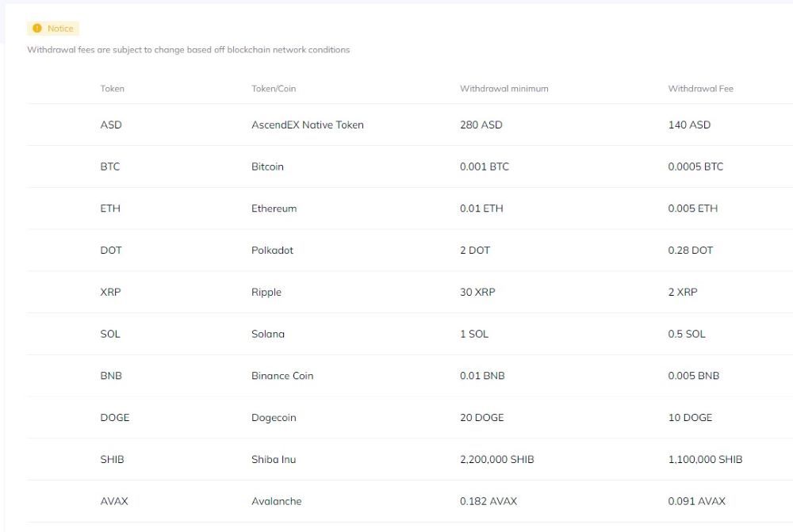Viewport: 793px width, 532px height.
Task: Click the Dogecoin name cell
Action: pos(274,418)
